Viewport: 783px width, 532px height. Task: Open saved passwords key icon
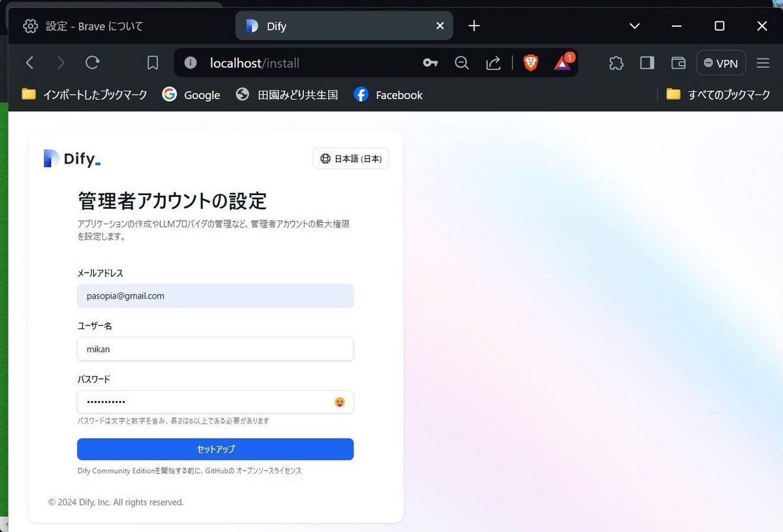430,63
